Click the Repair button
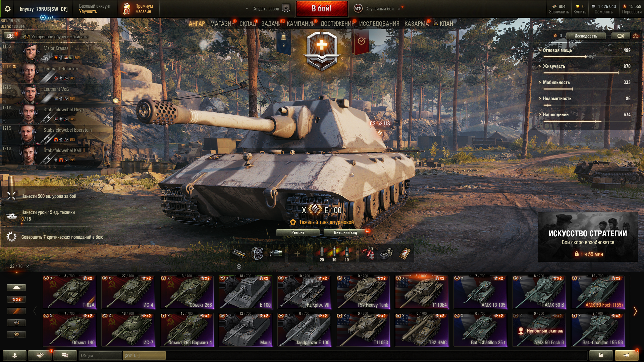 (x=298, y=233)
